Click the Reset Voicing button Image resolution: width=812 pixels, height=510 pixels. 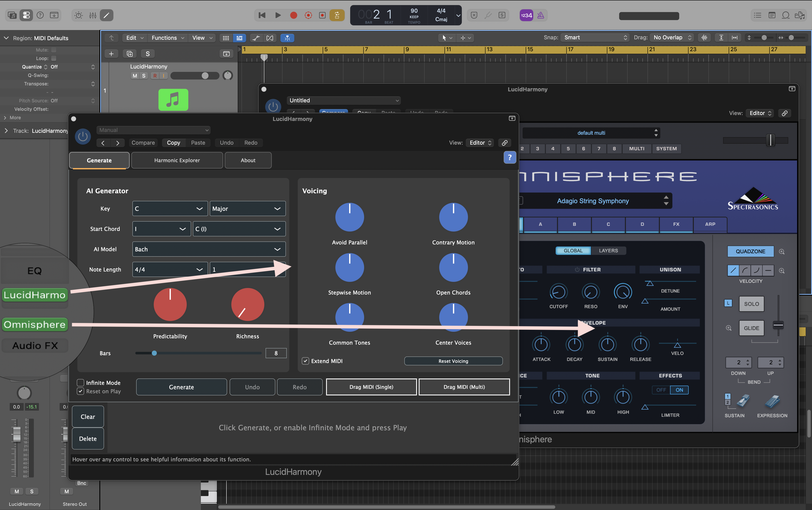(x=453, y=361)
